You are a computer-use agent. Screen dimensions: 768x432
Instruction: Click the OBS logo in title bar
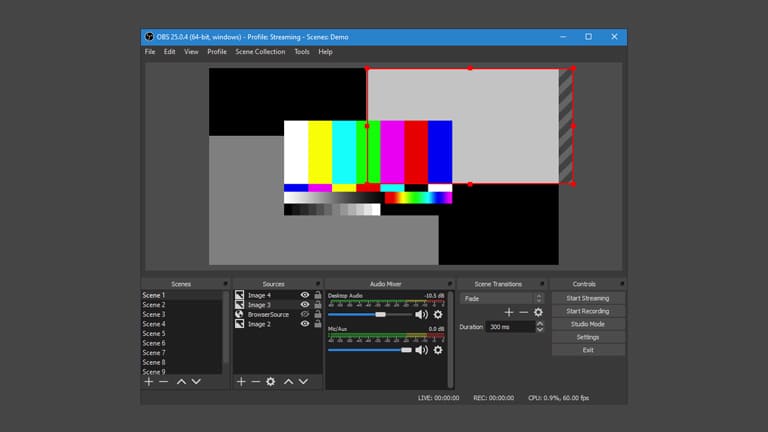[149, 37]
